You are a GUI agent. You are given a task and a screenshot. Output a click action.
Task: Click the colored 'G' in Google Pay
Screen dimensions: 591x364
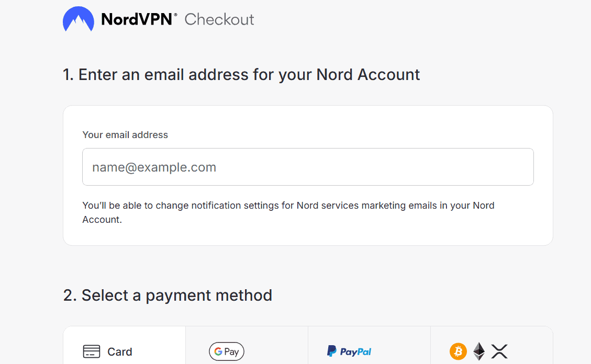click(217, 352)
